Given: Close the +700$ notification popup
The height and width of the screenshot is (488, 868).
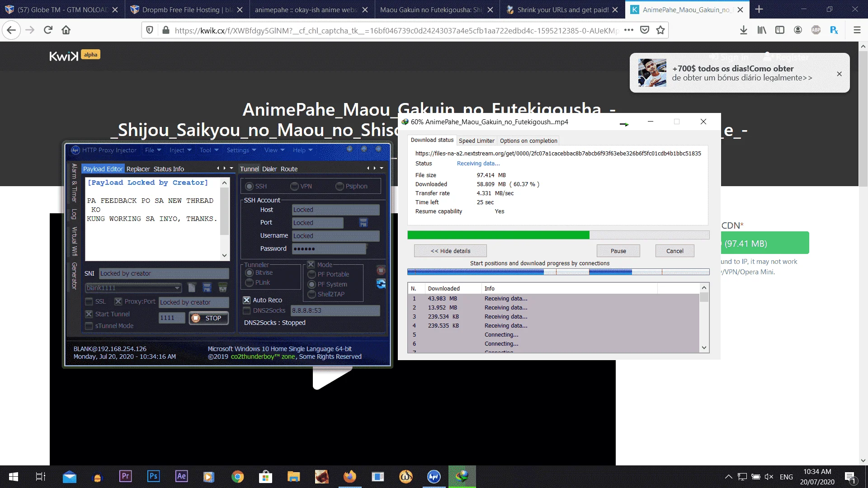Looking at the screenshot, I should click(839, 74).
